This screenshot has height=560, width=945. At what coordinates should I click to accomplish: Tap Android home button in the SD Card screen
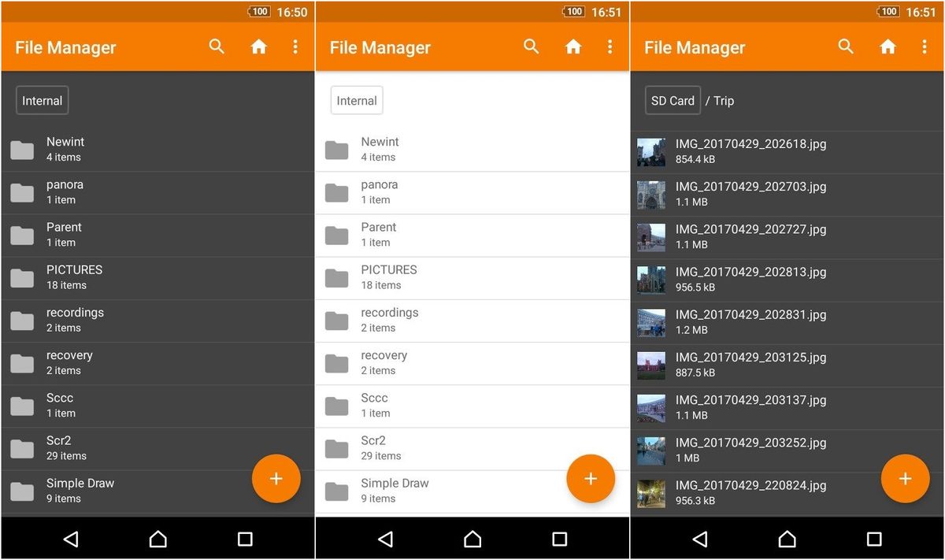787,539
